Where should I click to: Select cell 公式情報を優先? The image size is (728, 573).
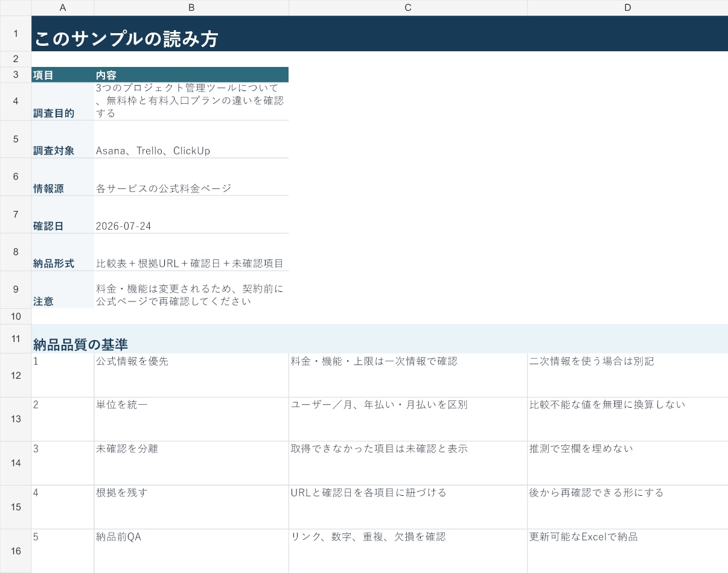[x=191, y=375]
